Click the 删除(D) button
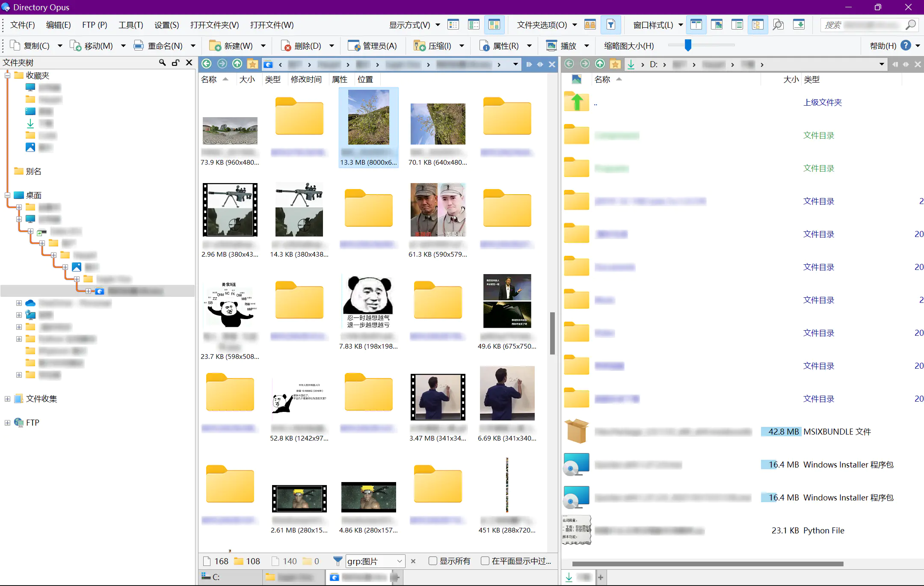 (x=301, y=46)
